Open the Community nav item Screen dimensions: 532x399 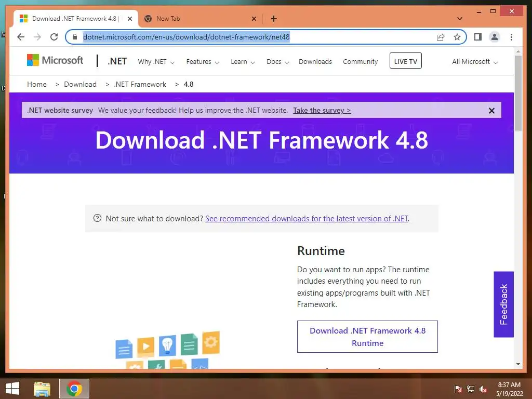point(361,62)
